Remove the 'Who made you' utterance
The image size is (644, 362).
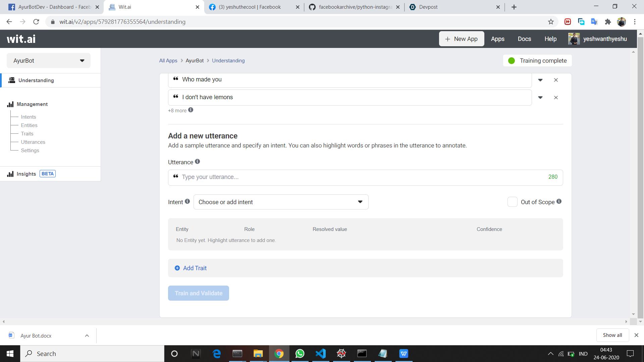coord(556,80)
